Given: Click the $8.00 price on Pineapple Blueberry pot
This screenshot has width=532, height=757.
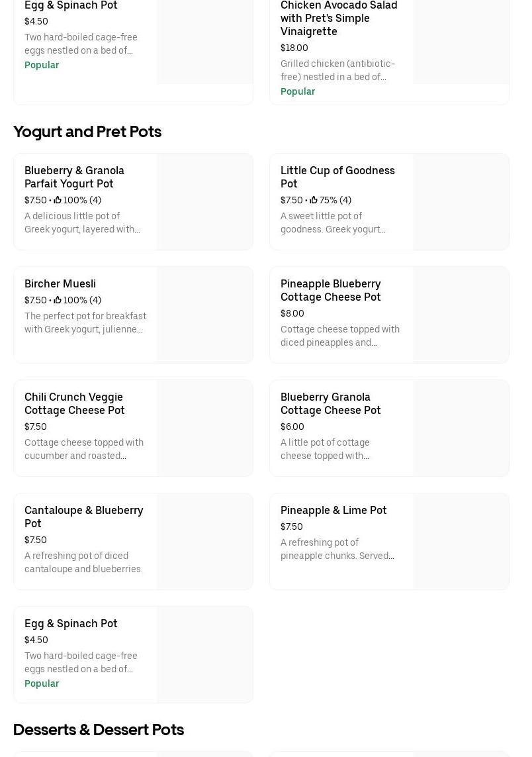Looking at the screenshot, I should click(x=292, y=313).
